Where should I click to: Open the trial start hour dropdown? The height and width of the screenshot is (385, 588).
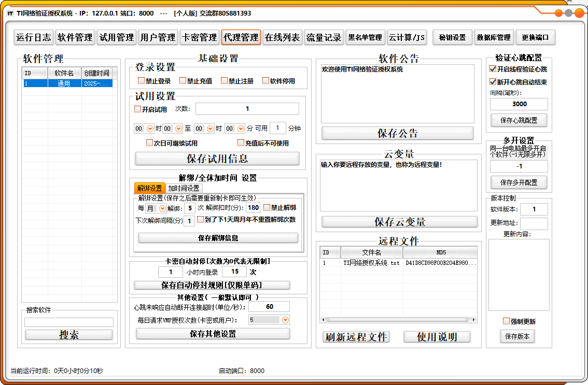[150, 128]
